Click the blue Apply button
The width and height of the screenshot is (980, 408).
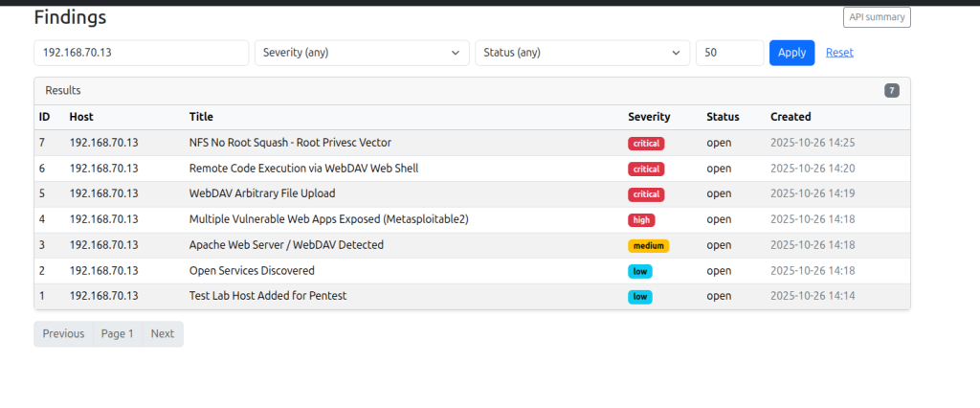tap(791, 53)
